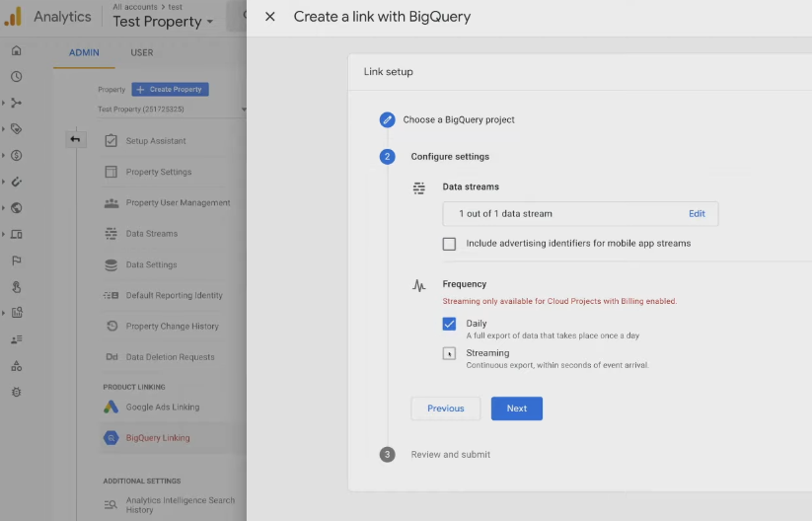Screen dimensions: 812x521
Task: Click the back arrow button beside property column
Action: click(75, 140)
